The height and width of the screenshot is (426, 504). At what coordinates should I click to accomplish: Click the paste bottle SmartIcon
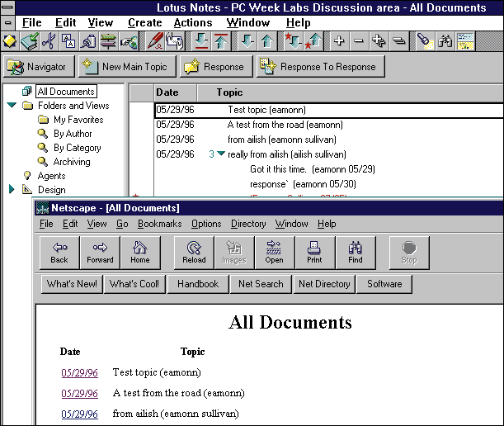pos(88,41)
